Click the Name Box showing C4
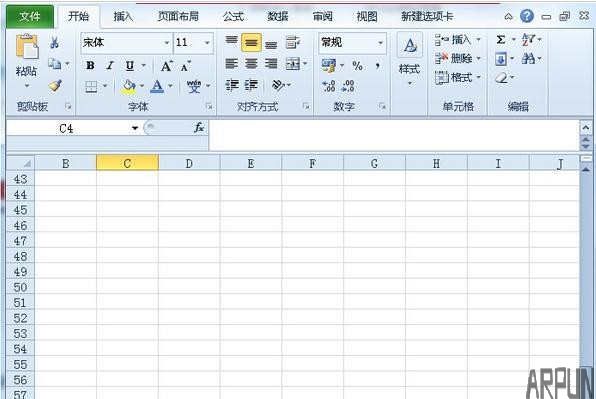The width and height of the screenshot is (596, 399). [x=68, y=128]
